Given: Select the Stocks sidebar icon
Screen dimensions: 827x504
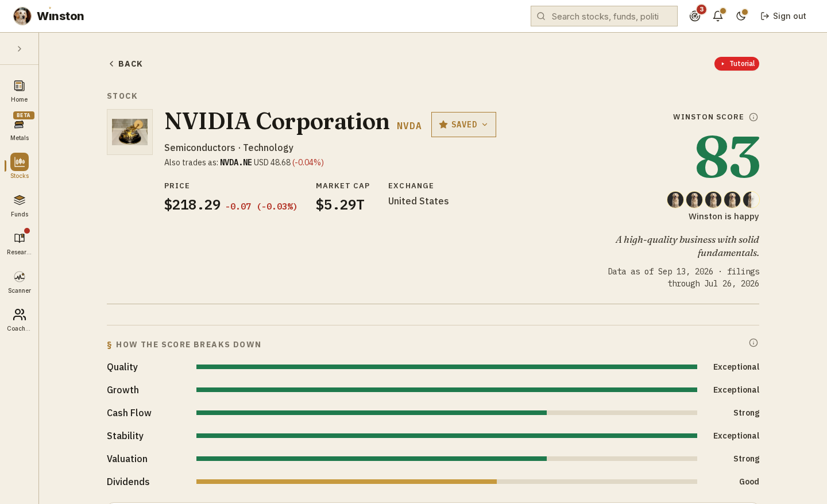Looking at the screenshot, I should pos(20,166).
